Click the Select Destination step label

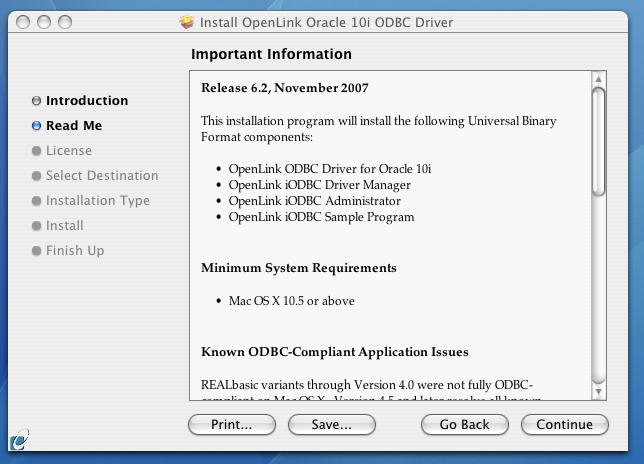point(102,176)
